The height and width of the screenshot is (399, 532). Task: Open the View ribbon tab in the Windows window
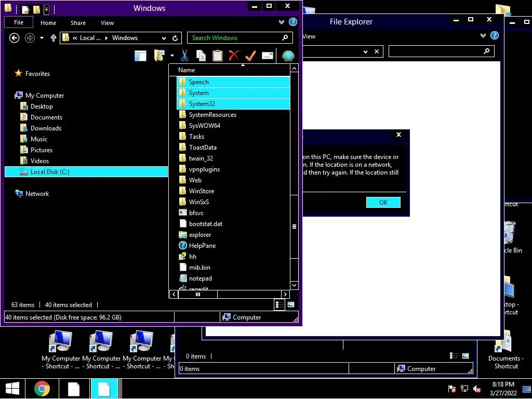pos(107,23)
